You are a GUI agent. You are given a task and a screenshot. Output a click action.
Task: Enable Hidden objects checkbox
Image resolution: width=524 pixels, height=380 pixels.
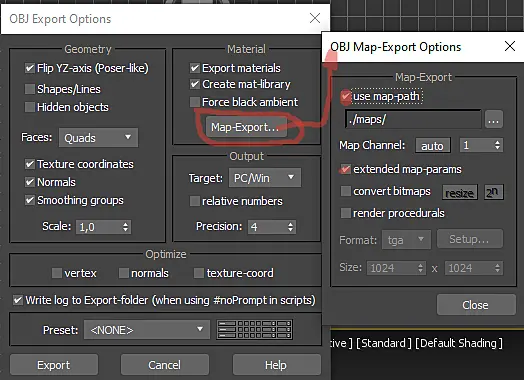[30, 107]
